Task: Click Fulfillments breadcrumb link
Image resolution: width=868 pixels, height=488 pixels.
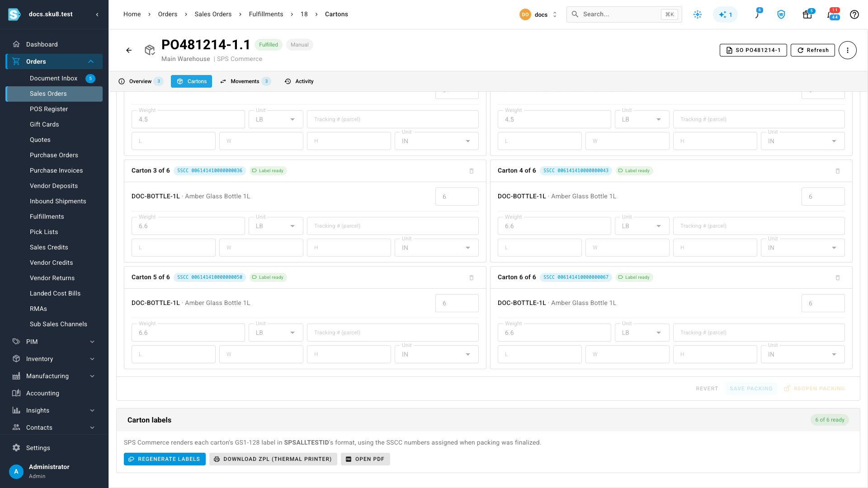Action: pos(266,14)
